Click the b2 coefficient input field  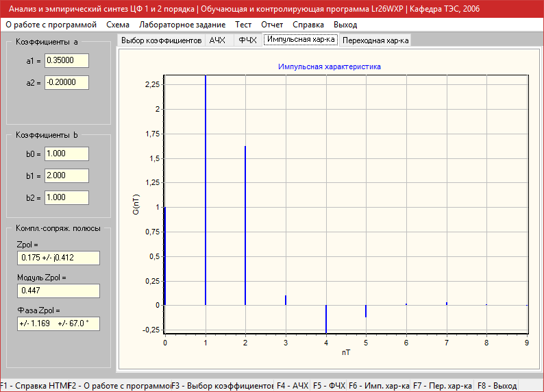[66, 197]
